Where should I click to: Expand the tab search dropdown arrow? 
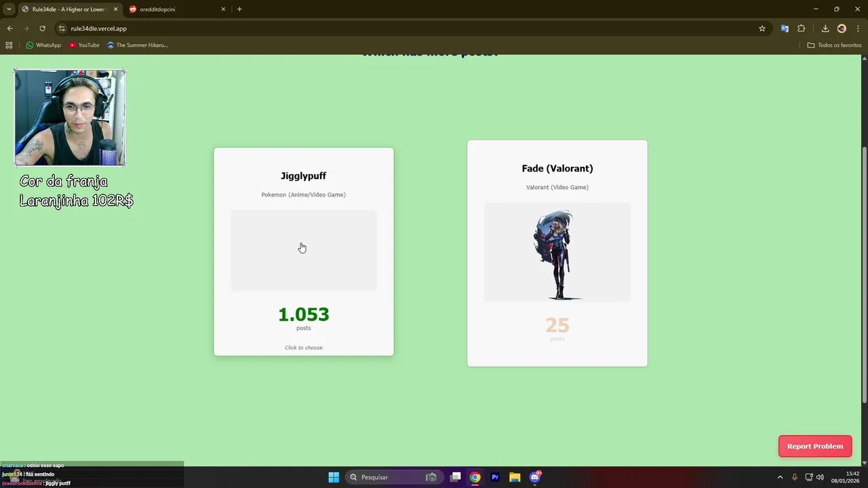pyautogui.click(x=9, y=9)
